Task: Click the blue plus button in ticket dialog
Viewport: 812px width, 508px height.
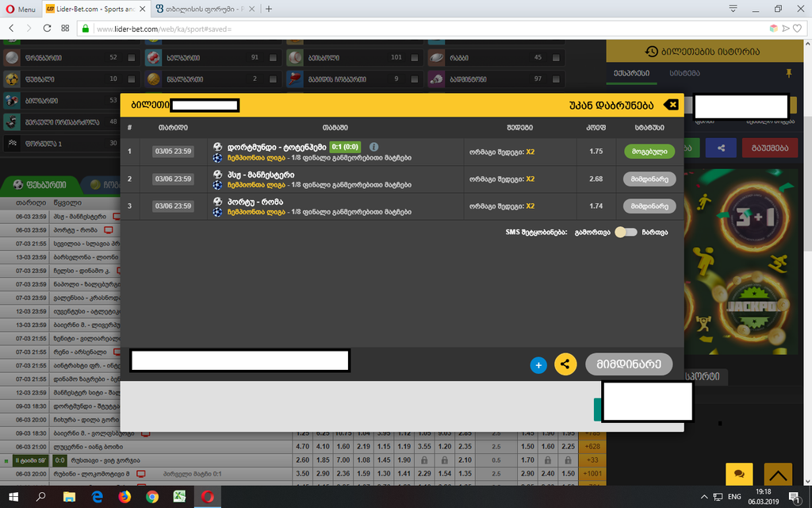Action: pyautogui.click(x=538, y=365)
